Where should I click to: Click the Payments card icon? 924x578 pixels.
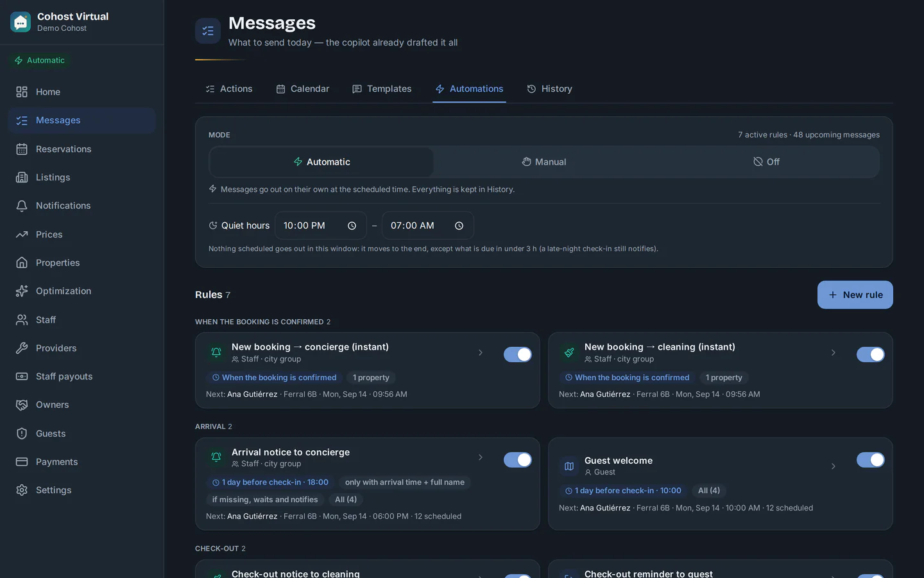pos(22,462)
